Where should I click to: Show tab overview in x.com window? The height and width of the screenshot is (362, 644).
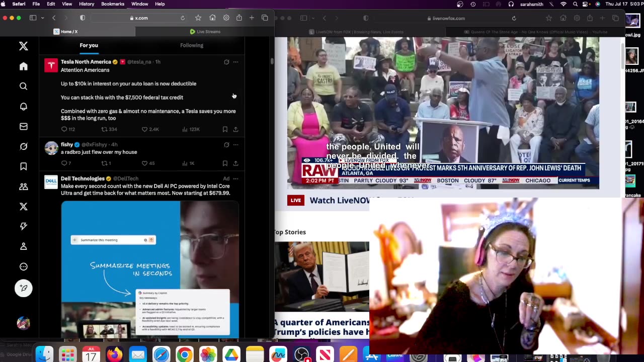point(265,18)
